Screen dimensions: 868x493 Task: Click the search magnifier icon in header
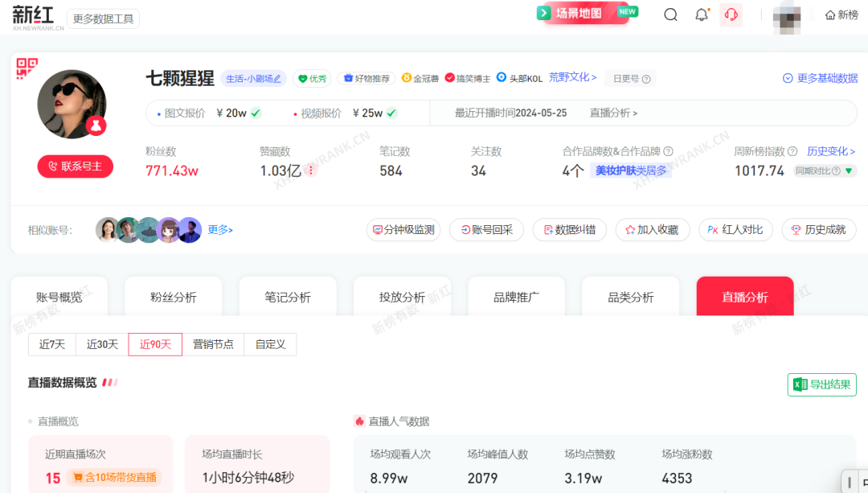[x=670, y=14]
